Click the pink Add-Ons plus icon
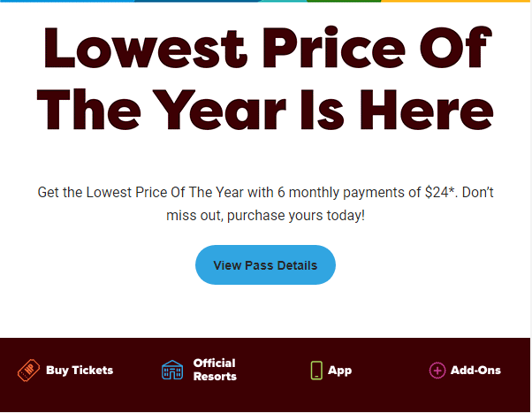 (437, 371)
